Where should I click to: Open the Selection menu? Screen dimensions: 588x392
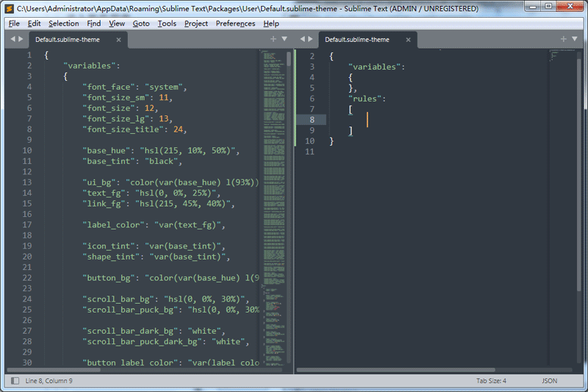[63, 24]
